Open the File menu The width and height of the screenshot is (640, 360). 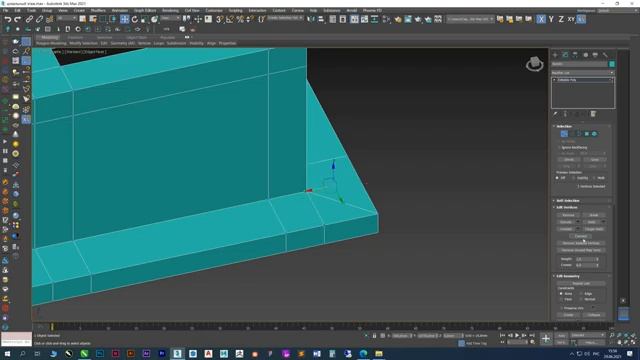[5, 10]
